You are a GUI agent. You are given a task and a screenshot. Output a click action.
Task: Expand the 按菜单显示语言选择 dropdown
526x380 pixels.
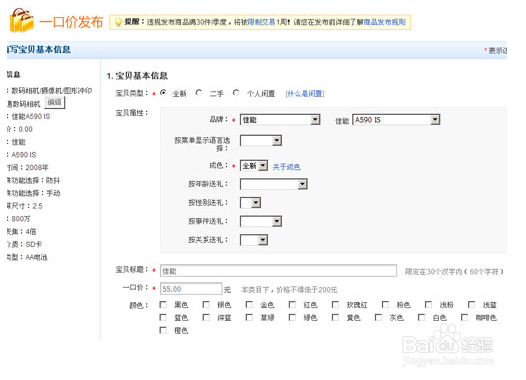261,141
